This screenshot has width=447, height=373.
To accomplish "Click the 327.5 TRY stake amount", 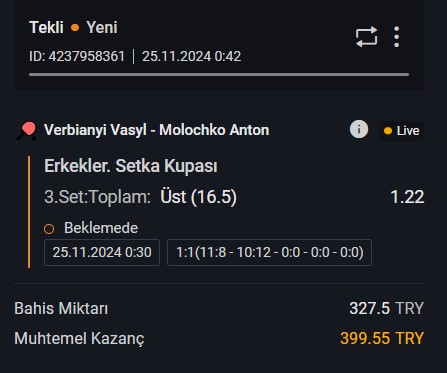I will point(386,308).
